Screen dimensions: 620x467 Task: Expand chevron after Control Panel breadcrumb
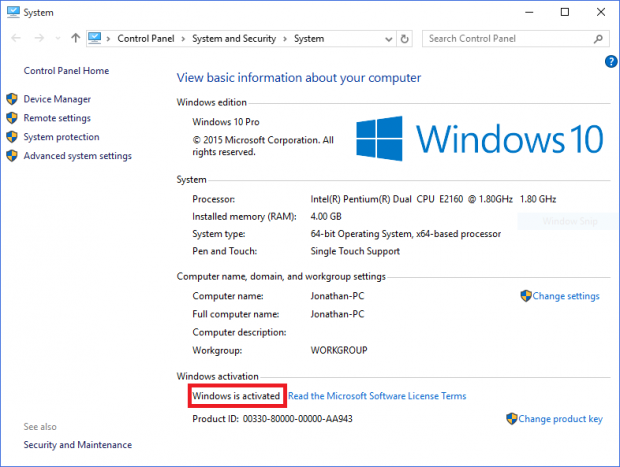[x=184, y=39]
